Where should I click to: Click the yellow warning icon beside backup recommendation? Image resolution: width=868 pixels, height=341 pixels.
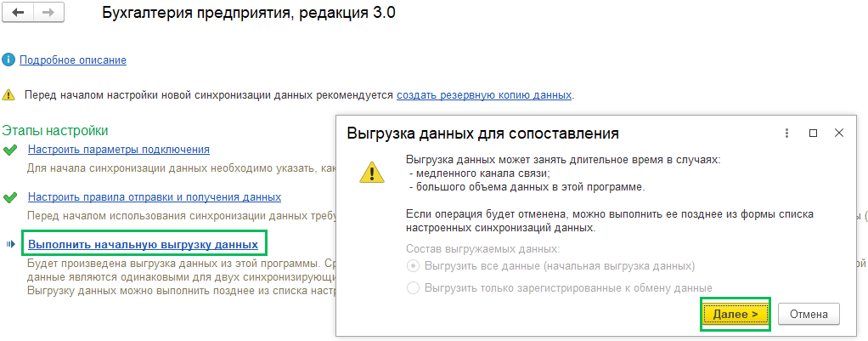(8, 94)
